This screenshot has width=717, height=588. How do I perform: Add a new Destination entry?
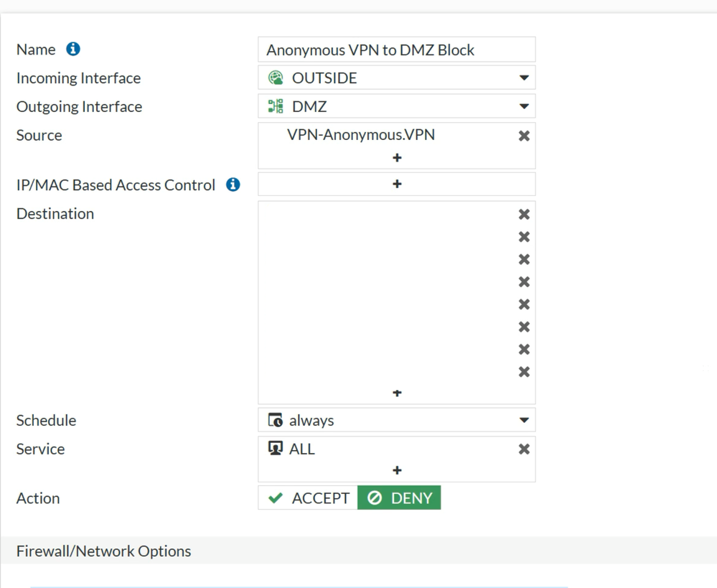tap(397, 393)
